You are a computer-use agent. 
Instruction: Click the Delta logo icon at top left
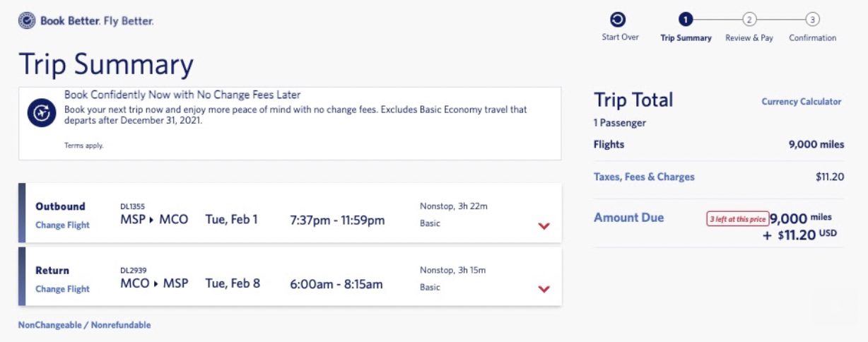click(27, 21)
